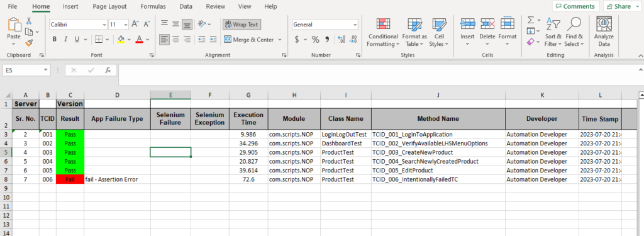The image size is (644, 236).
Task: Click the Analyze Data icon
Action: pyautogui.click(x=604, y=24)
